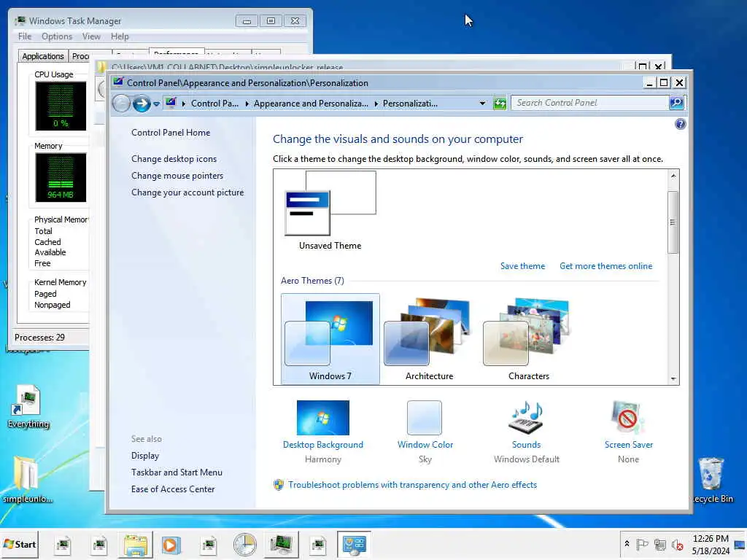Click the shield icon beside Troubleshoot link

279,485
